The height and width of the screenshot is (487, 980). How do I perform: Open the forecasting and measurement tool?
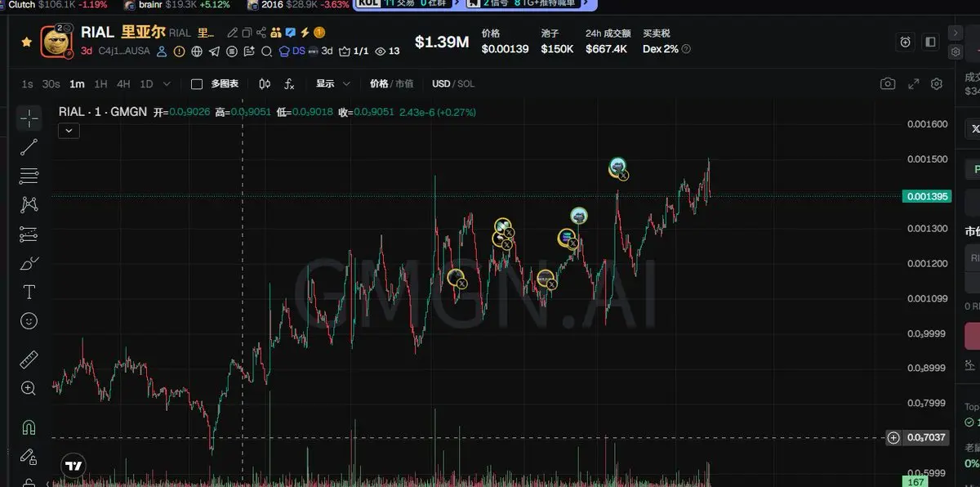pos(29,235)
